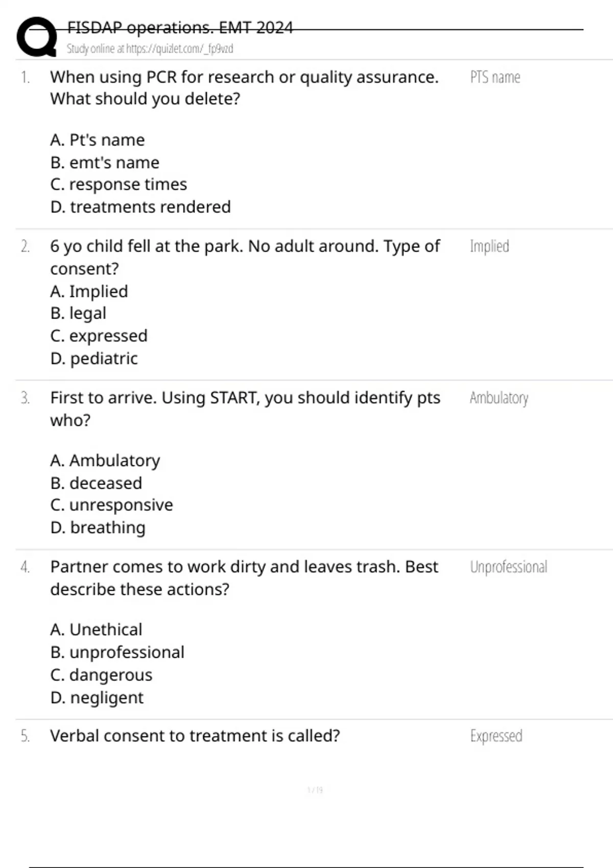613x868 pixels.
Task: Click the FISDAP operations EMT 2024 title
Action: (180, 27)
